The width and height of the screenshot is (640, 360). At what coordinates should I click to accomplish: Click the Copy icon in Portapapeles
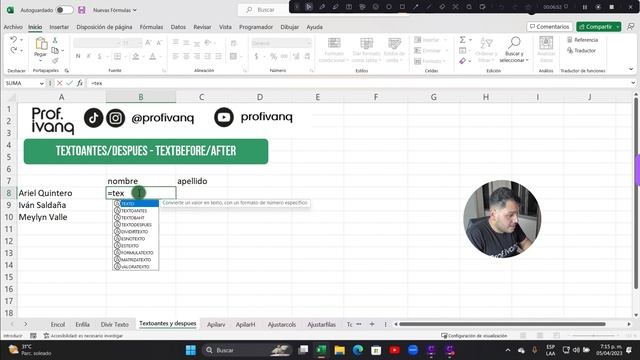[55, 50]
